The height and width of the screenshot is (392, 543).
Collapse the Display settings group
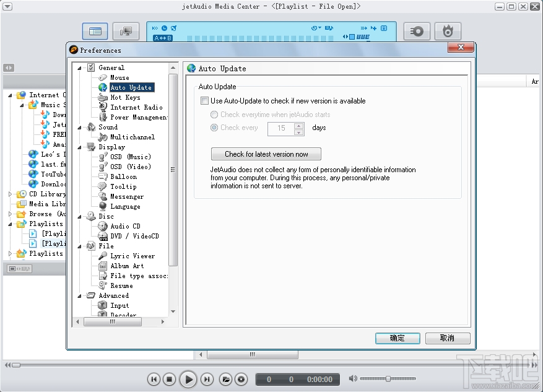pyautogui.click(x=79, y=147)
